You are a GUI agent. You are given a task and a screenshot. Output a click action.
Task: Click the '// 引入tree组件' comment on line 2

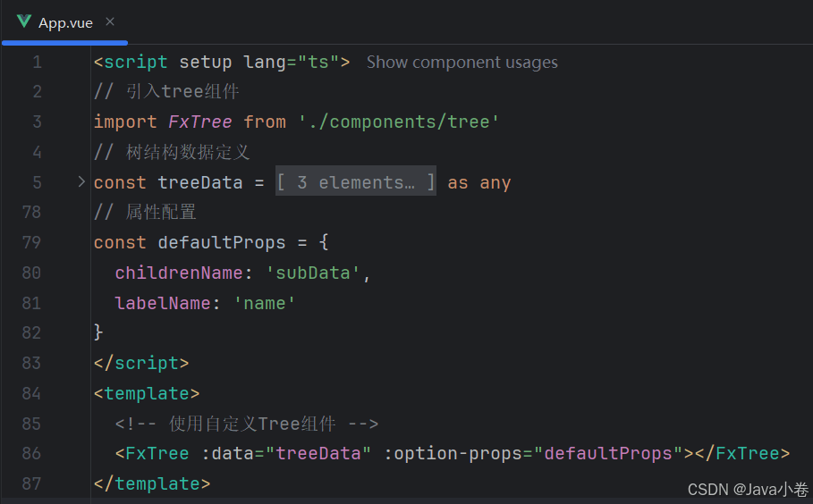click(166, 92)
